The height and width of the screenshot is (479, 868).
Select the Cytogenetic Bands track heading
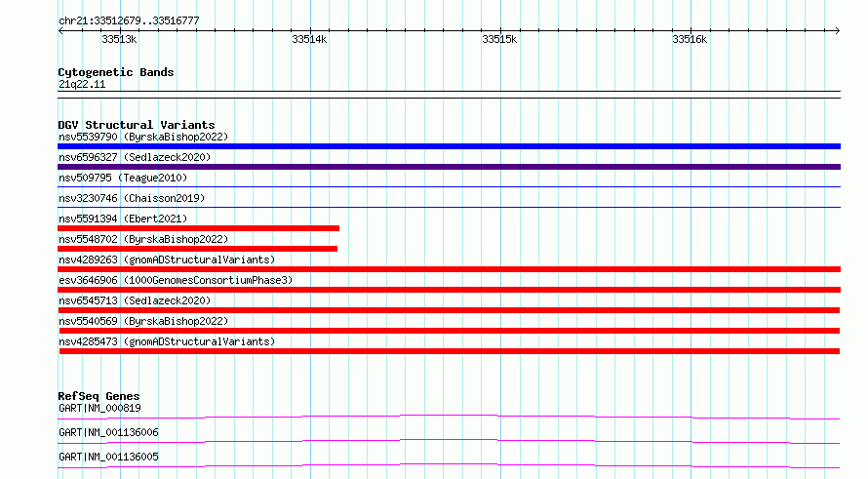pyautogui.click(x=116, y=72)
